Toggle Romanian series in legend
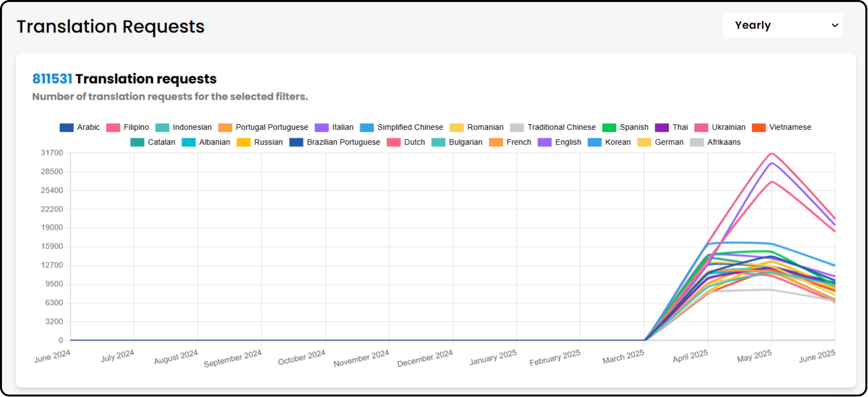 476,127
